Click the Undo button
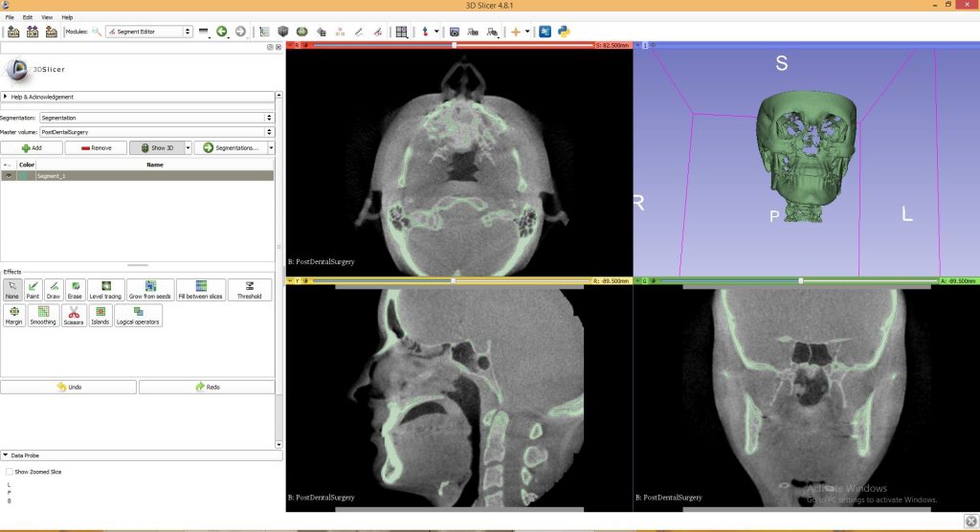The height and width of the screenshot is (532, 980). pyautogui.click(x=68, y=387)
